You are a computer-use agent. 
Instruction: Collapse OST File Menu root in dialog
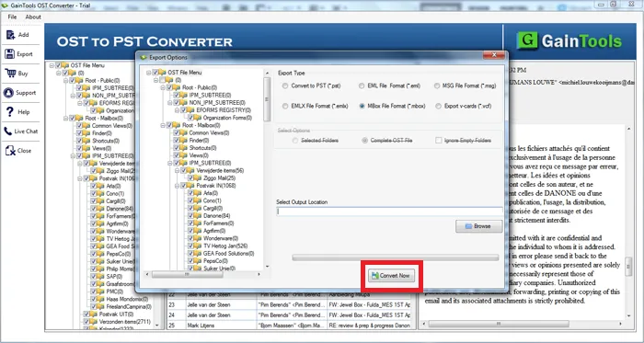148,73
